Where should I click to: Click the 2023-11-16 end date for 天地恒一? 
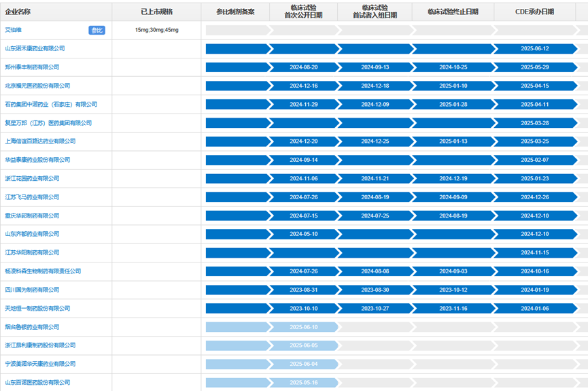tap(453, 309)
